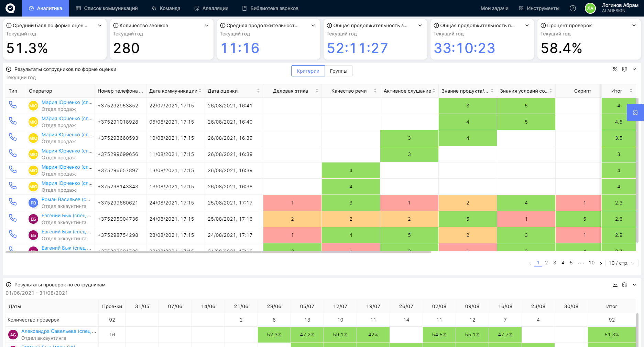Go to next page arrow
Screen dimensions: 644x347
click(601, 263)
